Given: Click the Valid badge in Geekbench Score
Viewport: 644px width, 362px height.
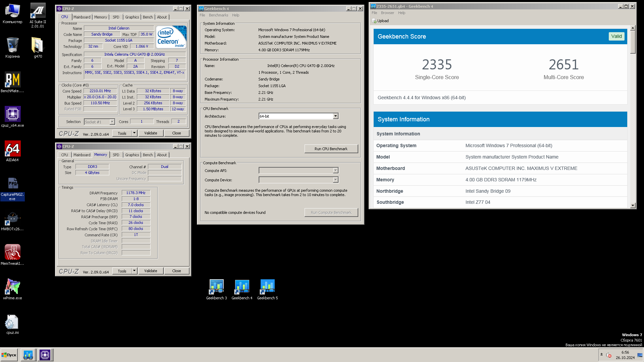Looking at the screenshot, I should (616, 36).
